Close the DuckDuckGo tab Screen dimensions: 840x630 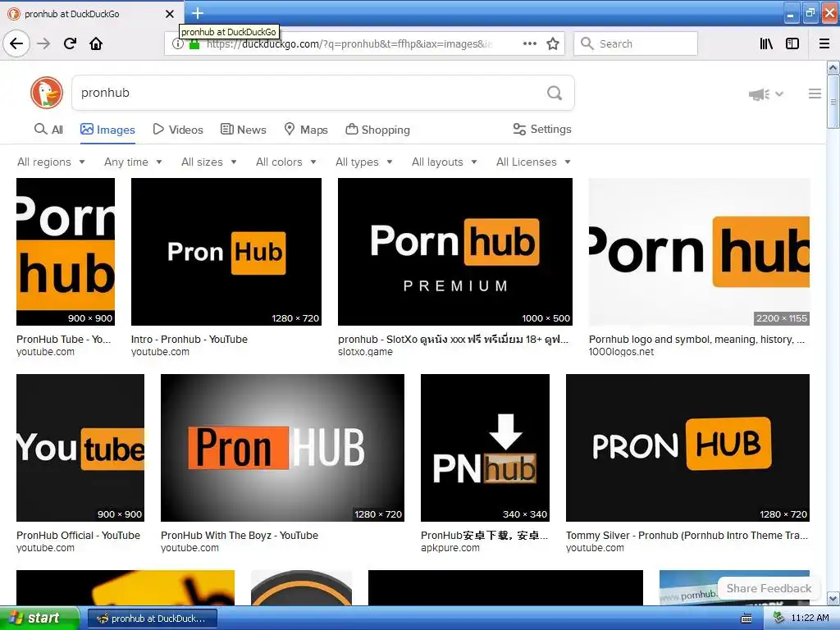click(x=170, y=14)
